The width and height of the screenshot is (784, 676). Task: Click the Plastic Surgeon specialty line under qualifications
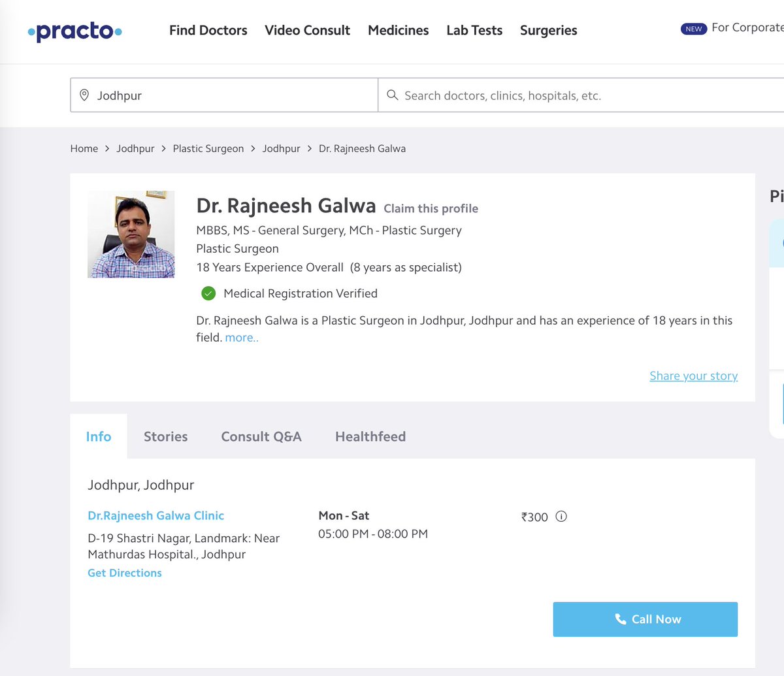(237, 249)
